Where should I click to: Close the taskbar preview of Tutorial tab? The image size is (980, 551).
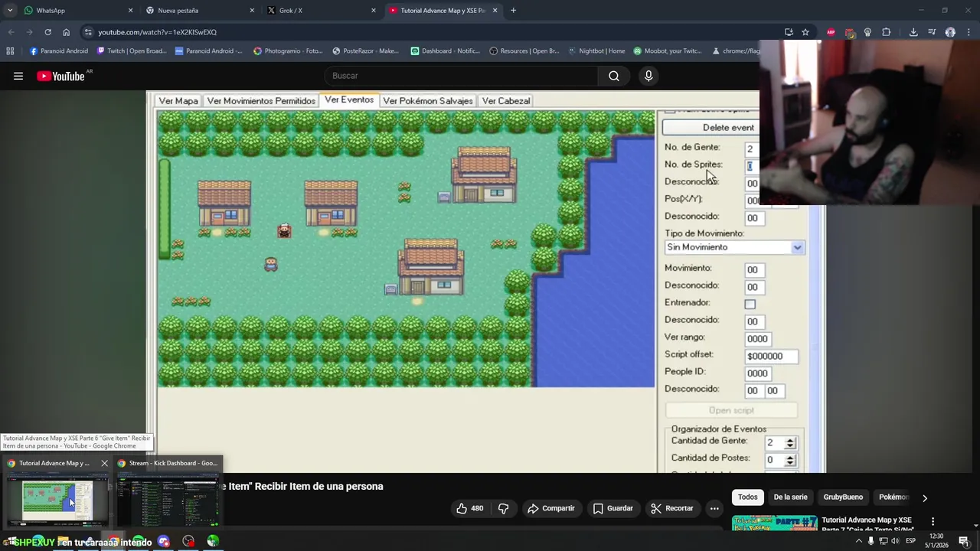(x=104, y=463)
